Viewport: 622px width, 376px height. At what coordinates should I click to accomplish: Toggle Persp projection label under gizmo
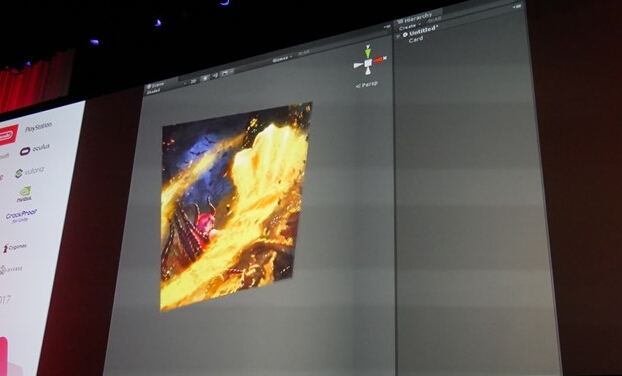(x=367, y=85)
